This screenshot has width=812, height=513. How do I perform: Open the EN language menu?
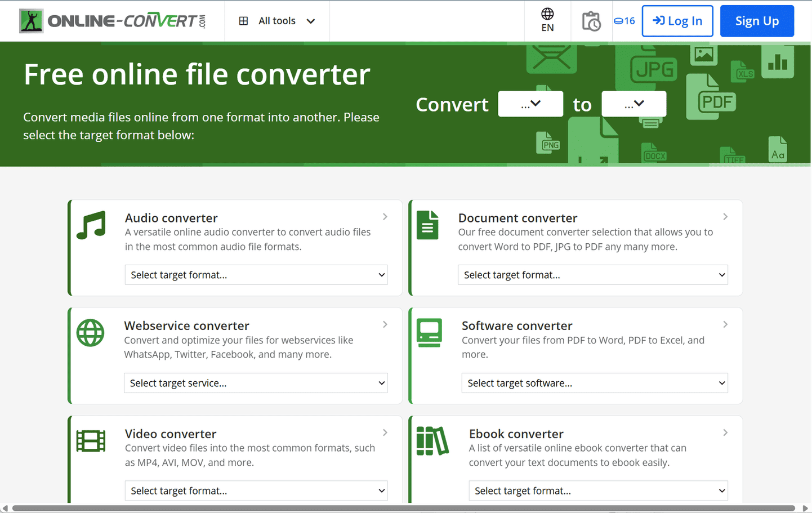(x=547, y=20)
